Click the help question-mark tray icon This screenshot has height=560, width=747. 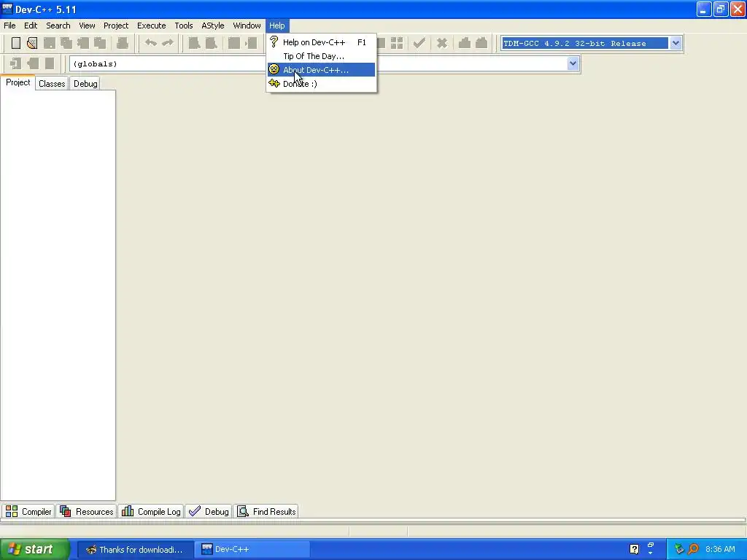634,549
